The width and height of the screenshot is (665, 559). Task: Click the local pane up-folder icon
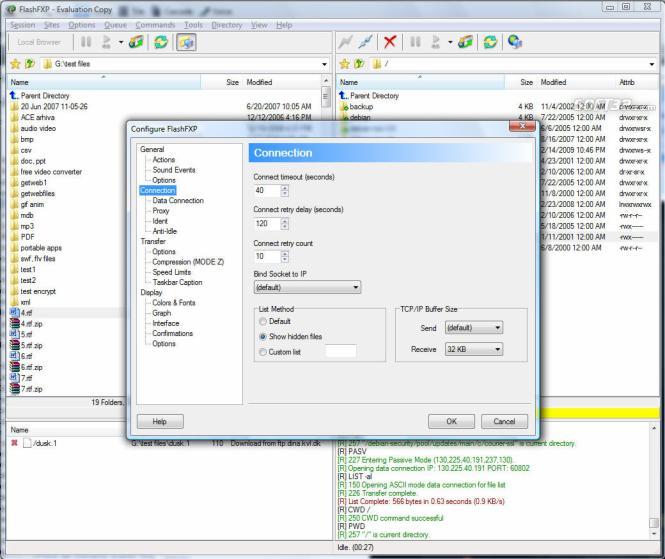(30, 64)
